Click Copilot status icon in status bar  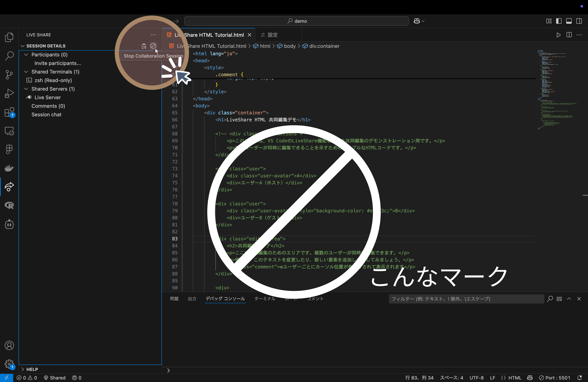click(x=530, y=378)
